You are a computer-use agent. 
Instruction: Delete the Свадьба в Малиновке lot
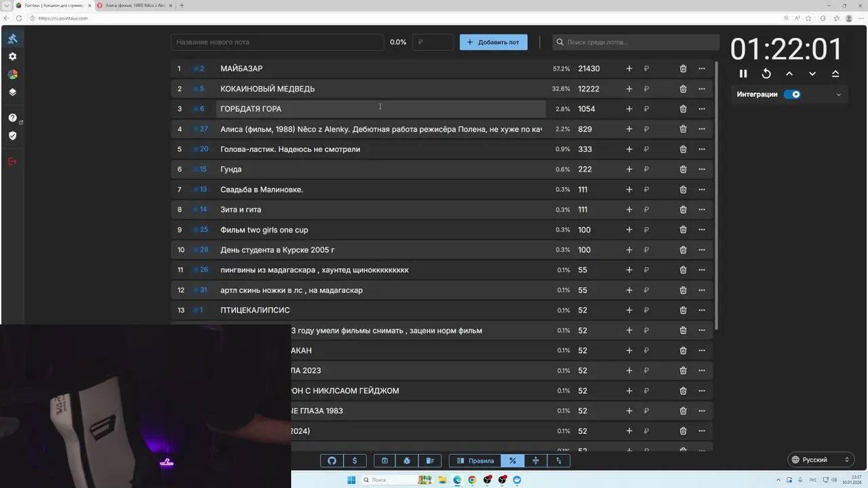click(683, 189)
